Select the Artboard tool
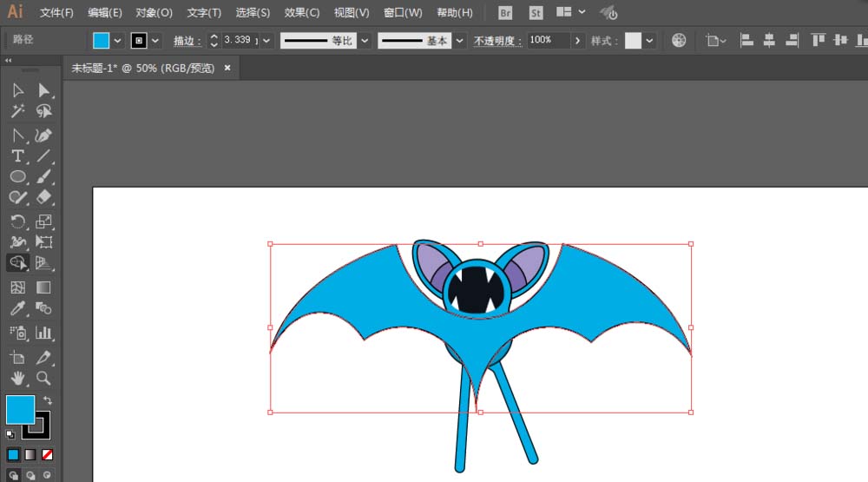The height and width of the screenshot is (482, 868). 17,357
